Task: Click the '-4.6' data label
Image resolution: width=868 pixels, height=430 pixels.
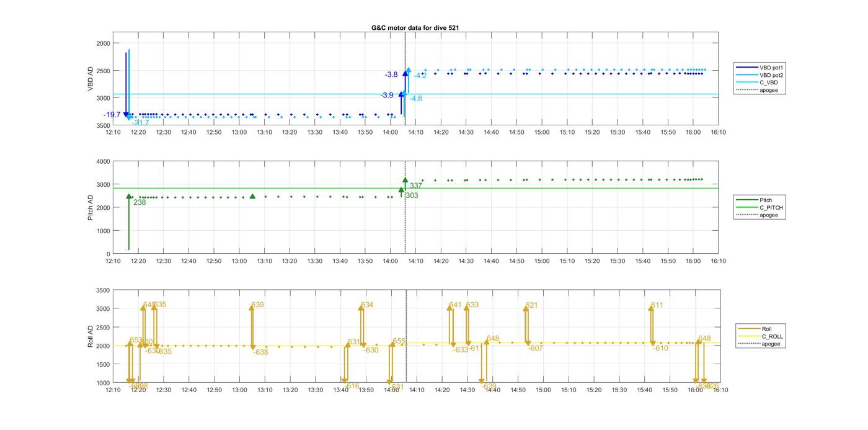Action: 415,99
